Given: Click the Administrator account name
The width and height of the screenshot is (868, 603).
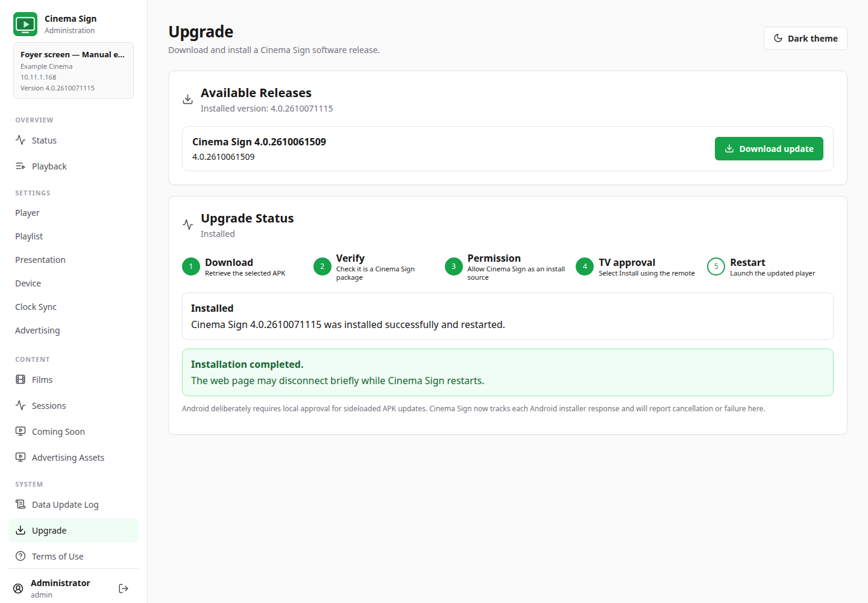Looking at the screenshot, I should [60, 583].
